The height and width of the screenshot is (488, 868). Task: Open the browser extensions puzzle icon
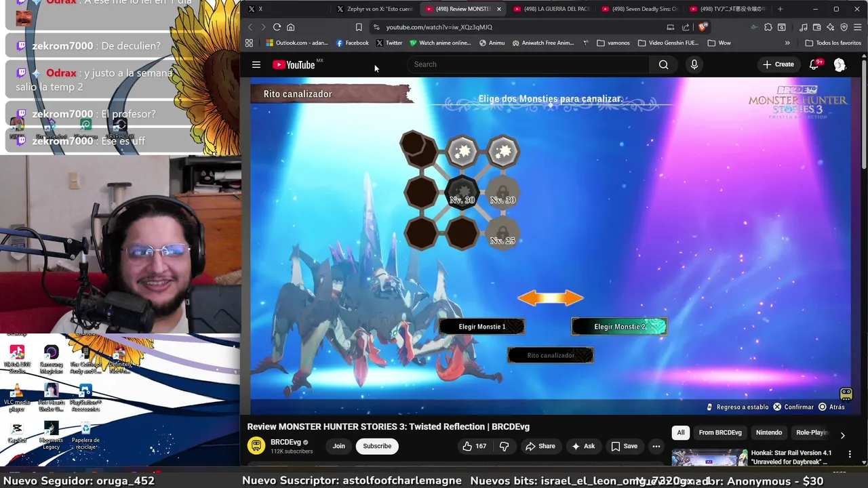tap(768, 27)
